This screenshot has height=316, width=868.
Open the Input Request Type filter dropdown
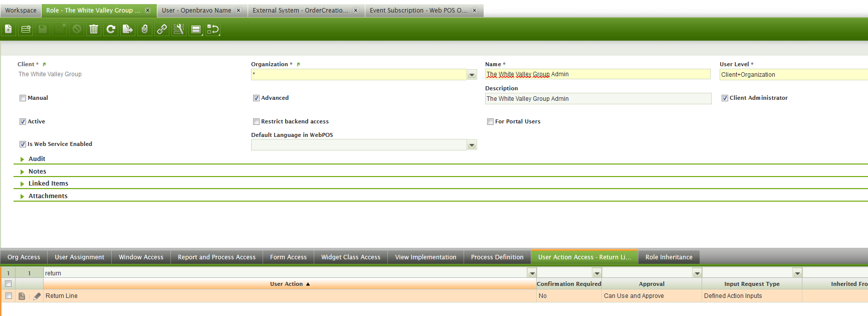tap(797, 273)
